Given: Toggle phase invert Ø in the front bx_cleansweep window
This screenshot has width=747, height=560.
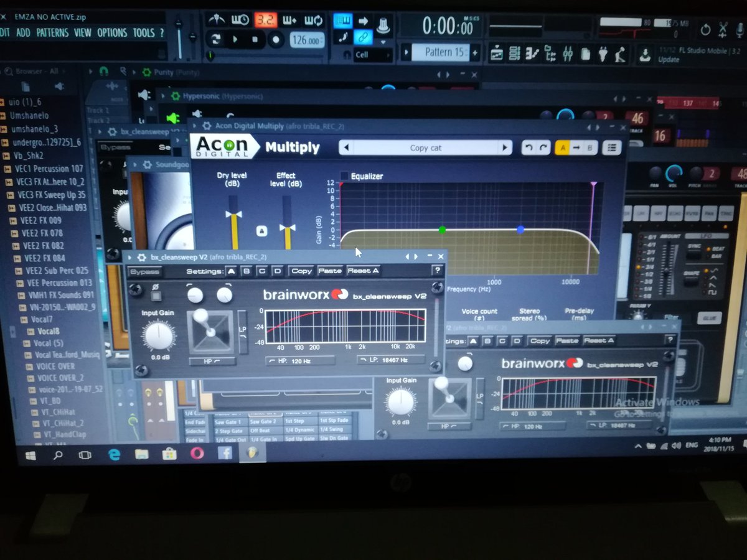Looking at the screenshot, I should [157, 295].
